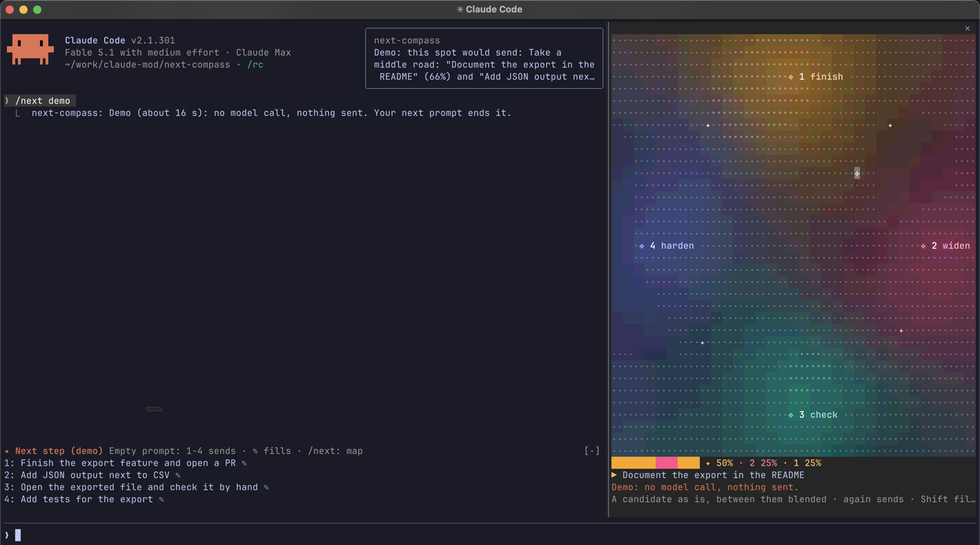
Task: Click the '/next: map' hint text
Action: pyautogui.click(x=335, y=451)
